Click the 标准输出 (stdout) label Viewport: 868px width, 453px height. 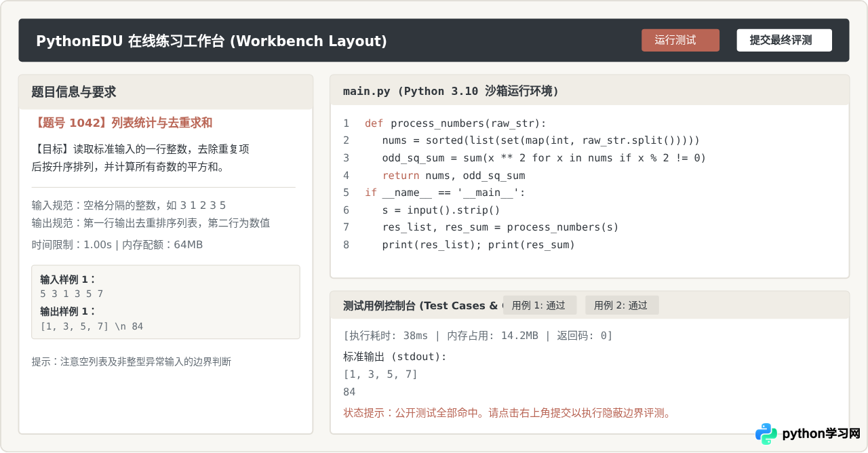pos(395,357)
